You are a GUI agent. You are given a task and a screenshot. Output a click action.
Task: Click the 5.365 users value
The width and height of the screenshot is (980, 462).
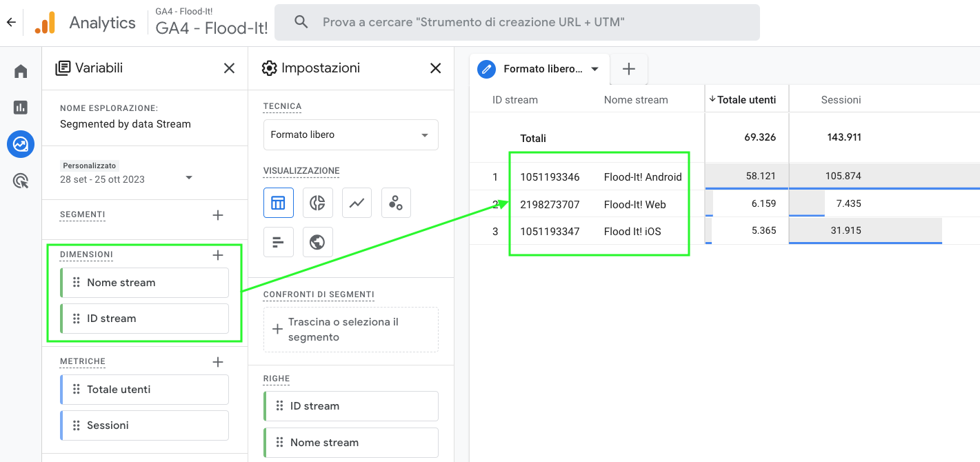pos(763,231)
